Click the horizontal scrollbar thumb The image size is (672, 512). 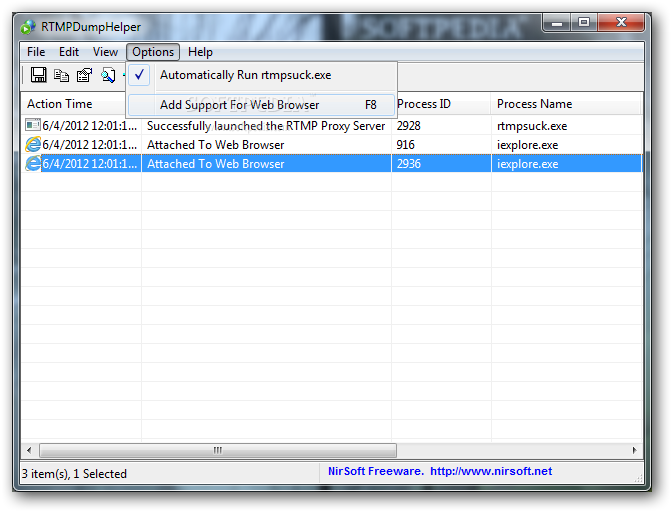tap(218, 450)
